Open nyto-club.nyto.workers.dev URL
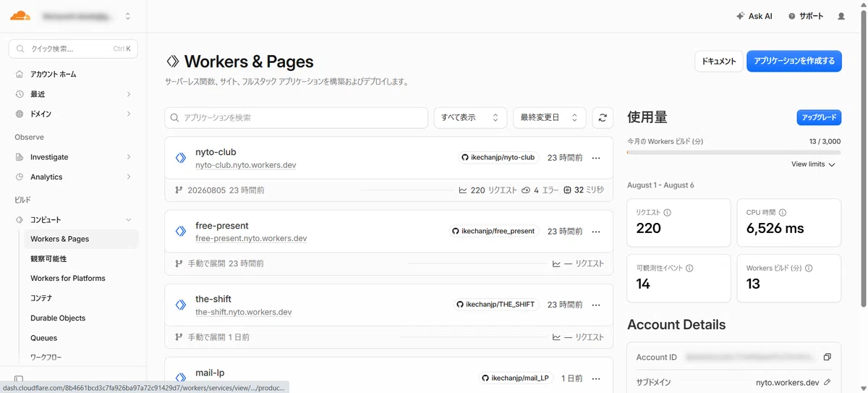Screen dimensions: 868x393 click(245, 165)
